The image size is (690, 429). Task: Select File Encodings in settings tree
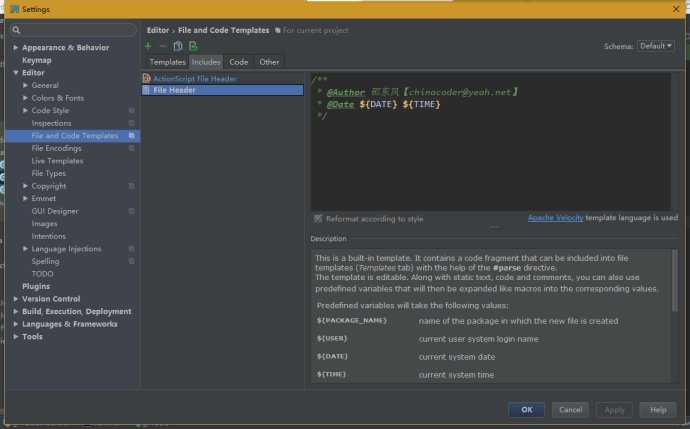point(56,148)
